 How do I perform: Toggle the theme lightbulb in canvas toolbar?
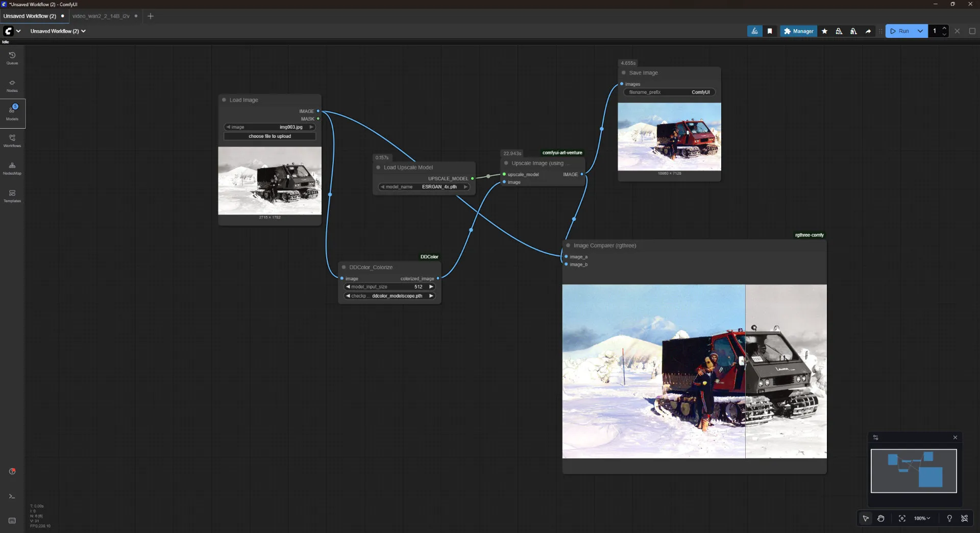click(x=949, y=518)
